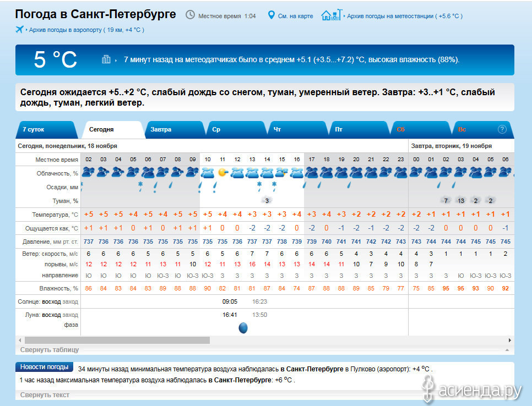
Task: Click the Влажность, % row label
Action: pos(59,288)
